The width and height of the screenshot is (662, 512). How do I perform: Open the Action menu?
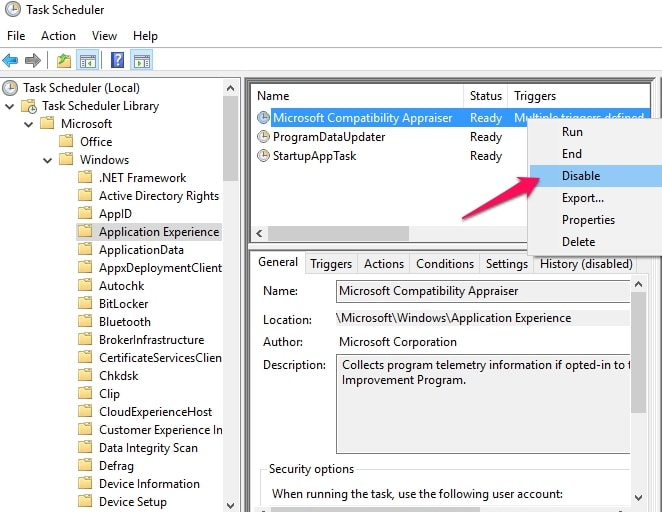(58, 36)
